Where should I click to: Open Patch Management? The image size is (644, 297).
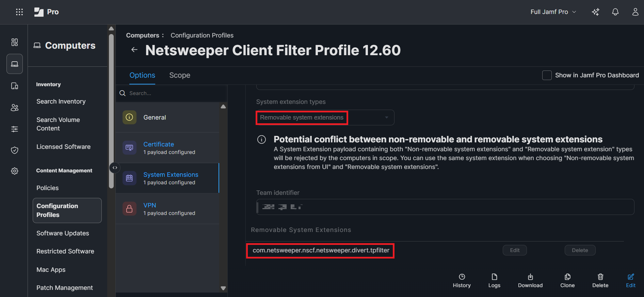click(65, 288)
